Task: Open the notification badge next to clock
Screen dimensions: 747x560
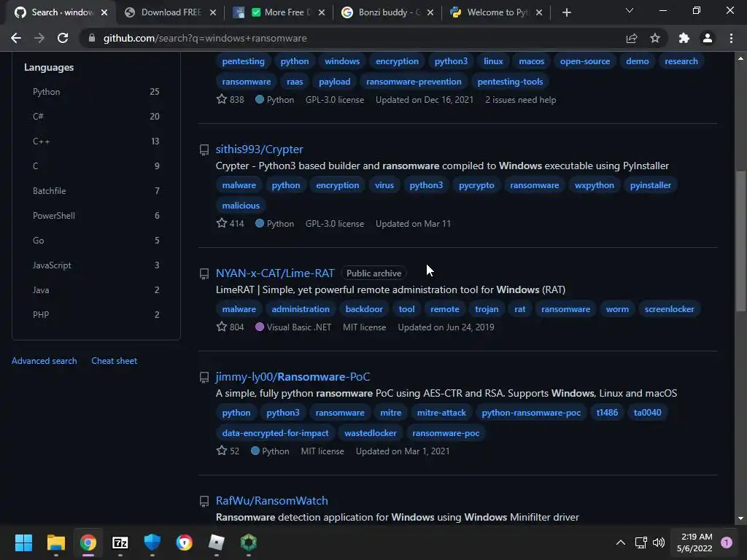Action: [727, 542]
